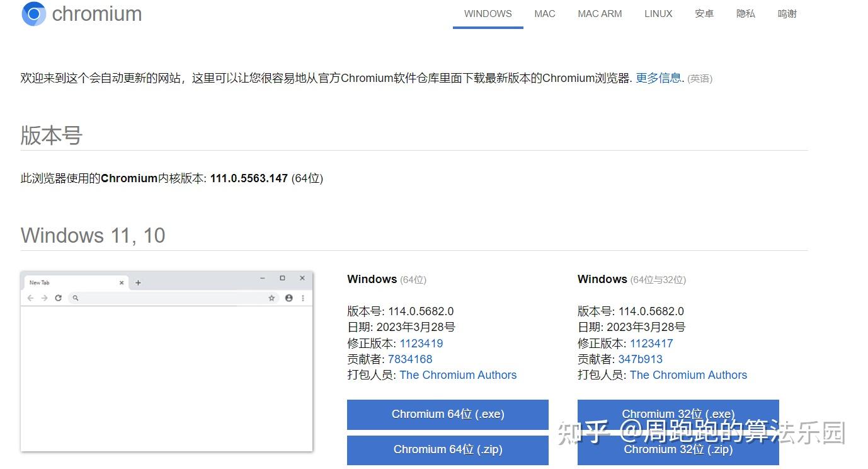
Task: Switch to the MAC ARM tab
Action: (600, 14)
